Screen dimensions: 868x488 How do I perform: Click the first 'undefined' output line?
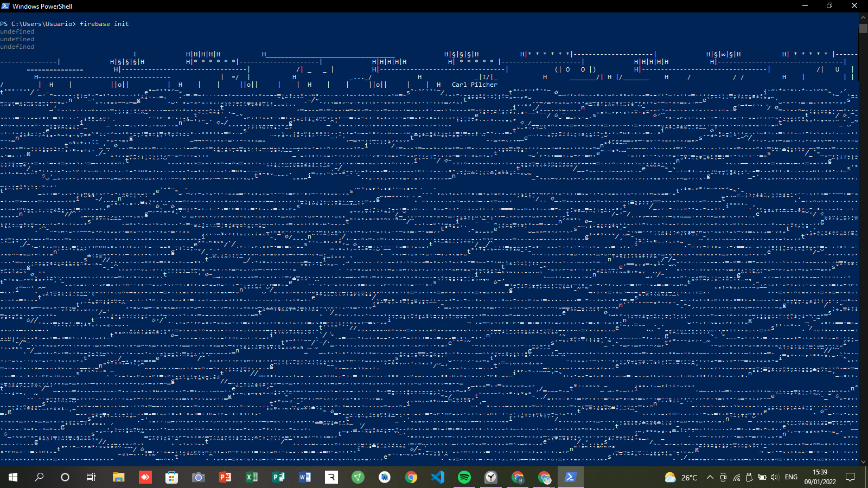(x=17, y=31)
